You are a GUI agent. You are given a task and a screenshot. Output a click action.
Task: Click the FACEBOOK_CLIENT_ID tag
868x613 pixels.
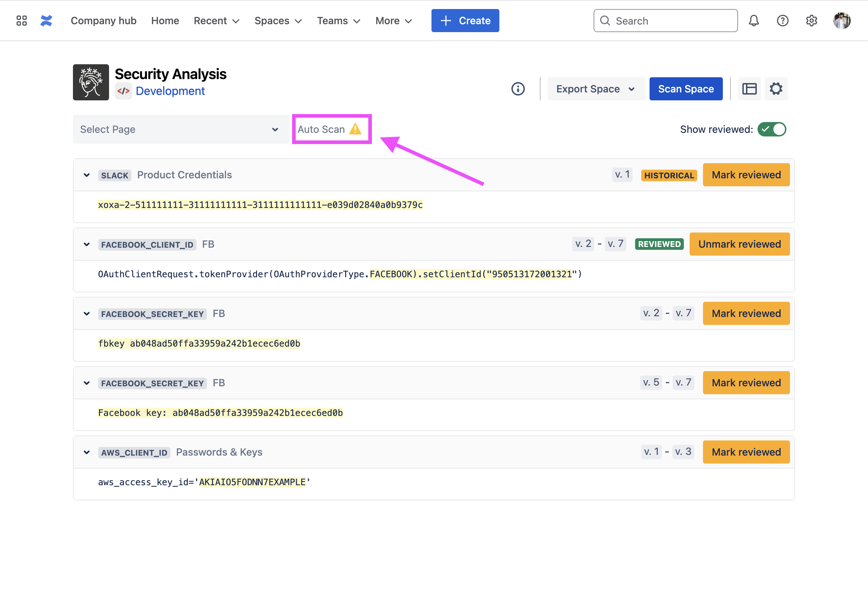point(147,245)
